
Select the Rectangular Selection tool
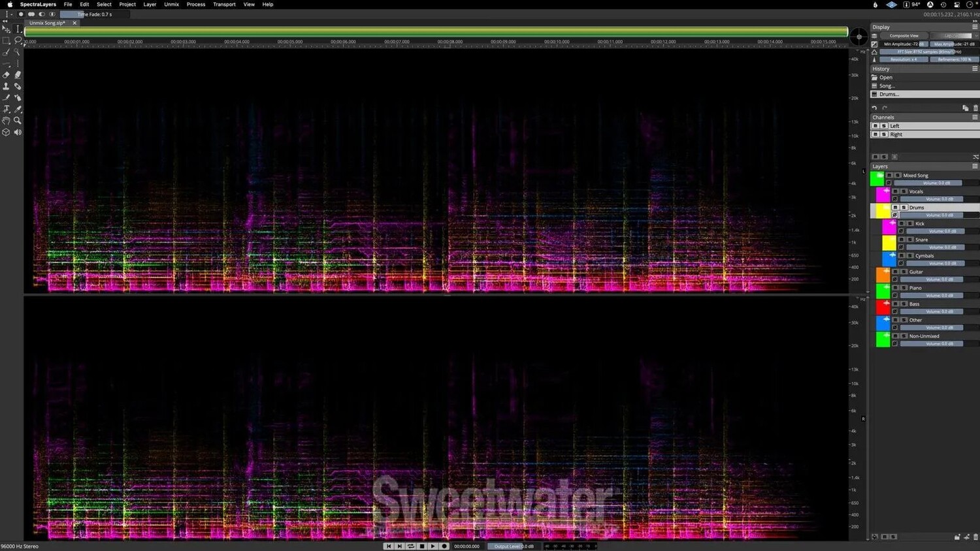pos(7,40)
